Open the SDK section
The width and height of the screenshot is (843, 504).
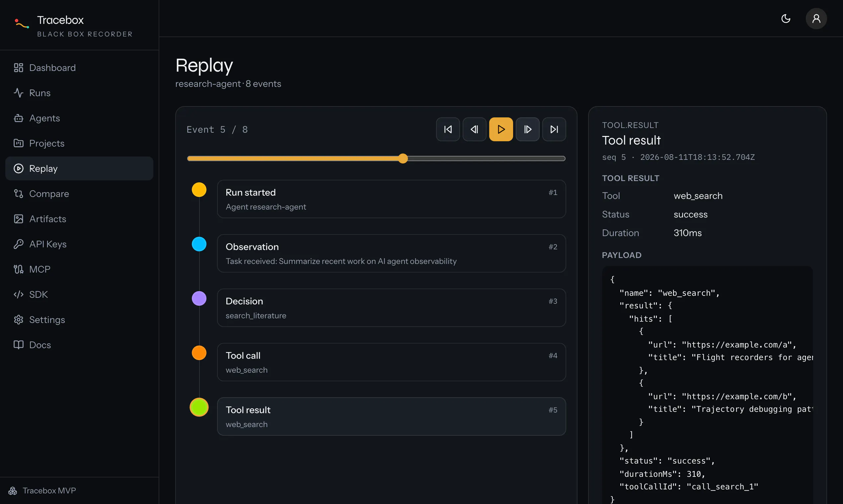click(x=79, y=294)
